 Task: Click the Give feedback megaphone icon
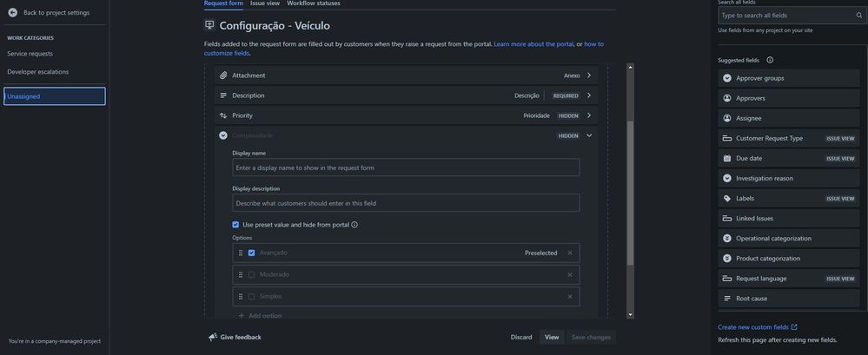(213, 337)
